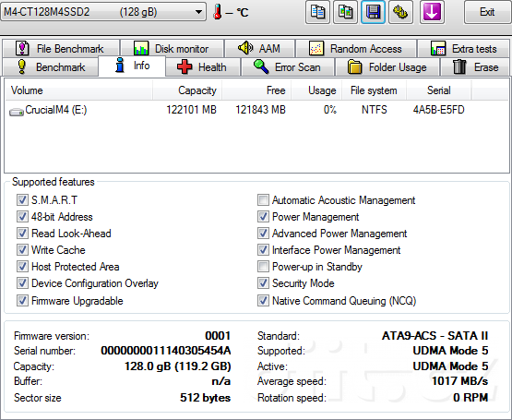The height and width of the screenshot is (420, 512).
Task: Click the ATA9-ACS - SATA II standard value
Action: pos(435,336)
